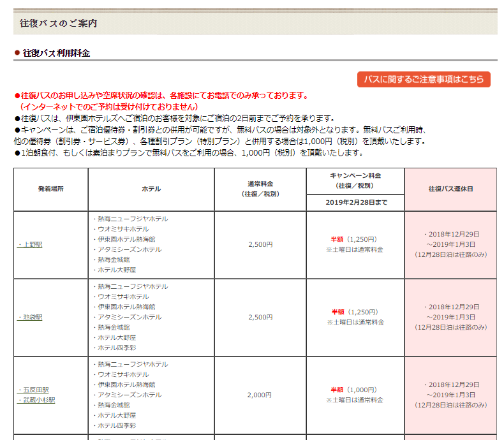Viewport: 504px width, 440px height.
Task: Select 2,500円 in the 池袋駅 row
Action: click(260, 317)
